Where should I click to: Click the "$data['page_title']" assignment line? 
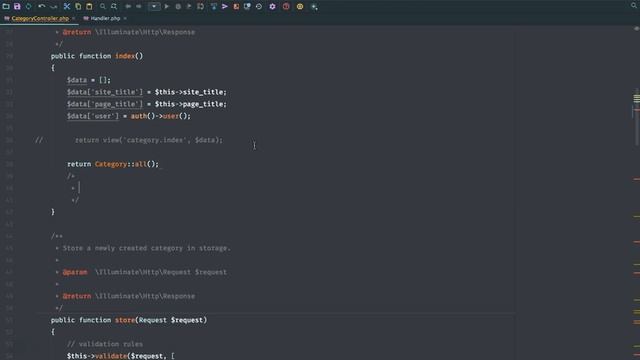pos(147,104)
